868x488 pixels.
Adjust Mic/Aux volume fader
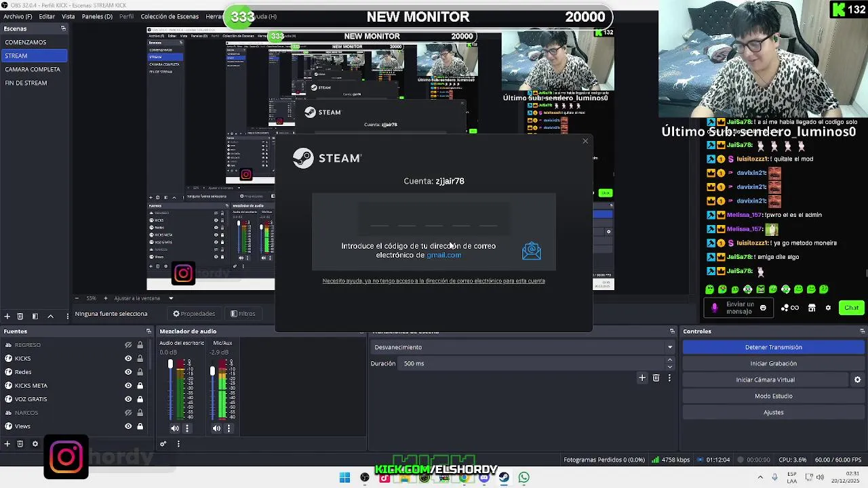212,371
